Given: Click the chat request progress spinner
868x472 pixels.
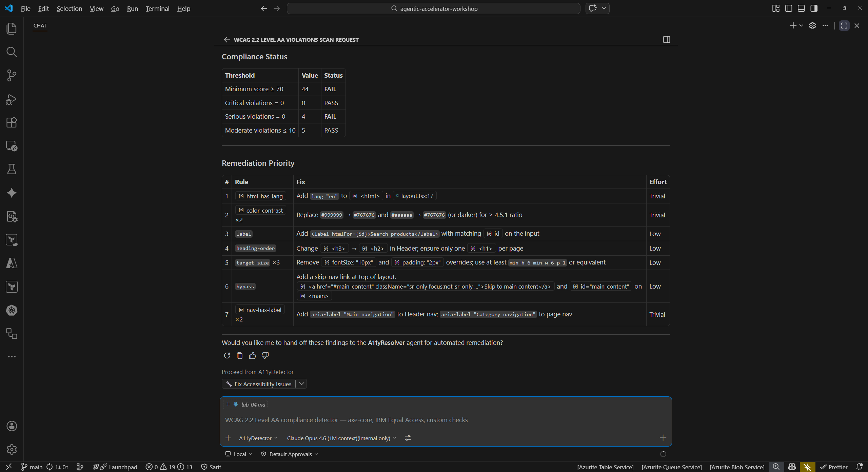Looking at the screenshot, I should (663, 454).
